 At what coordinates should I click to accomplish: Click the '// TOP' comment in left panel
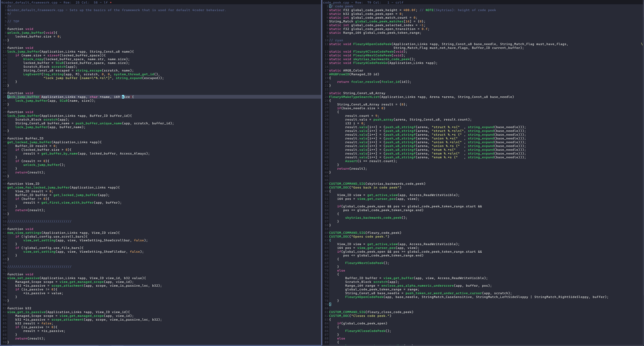pos(13,21)
